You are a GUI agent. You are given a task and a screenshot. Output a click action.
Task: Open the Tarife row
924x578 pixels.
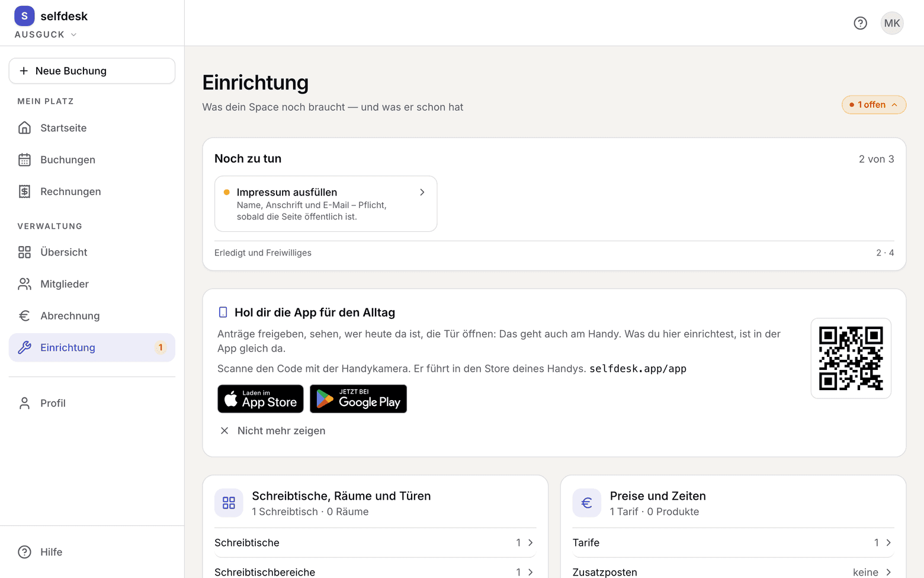tap(733, 543)
